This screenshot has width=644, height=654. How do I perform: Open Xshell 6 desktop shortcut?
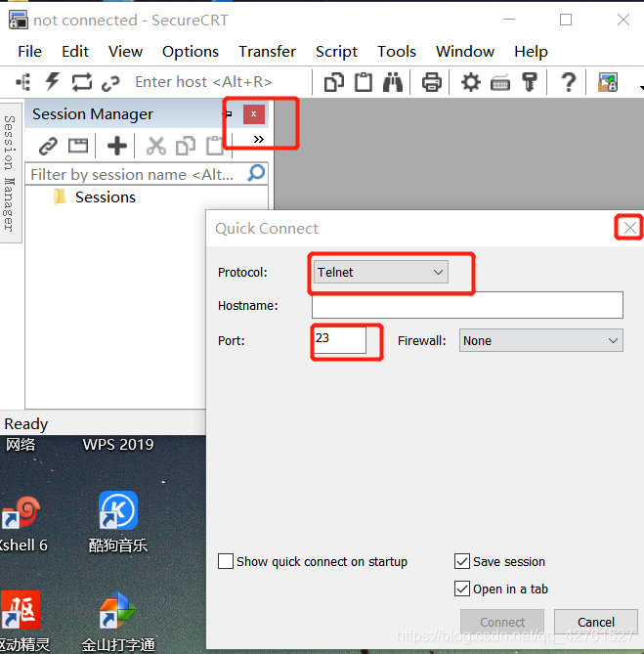(21, 523)
